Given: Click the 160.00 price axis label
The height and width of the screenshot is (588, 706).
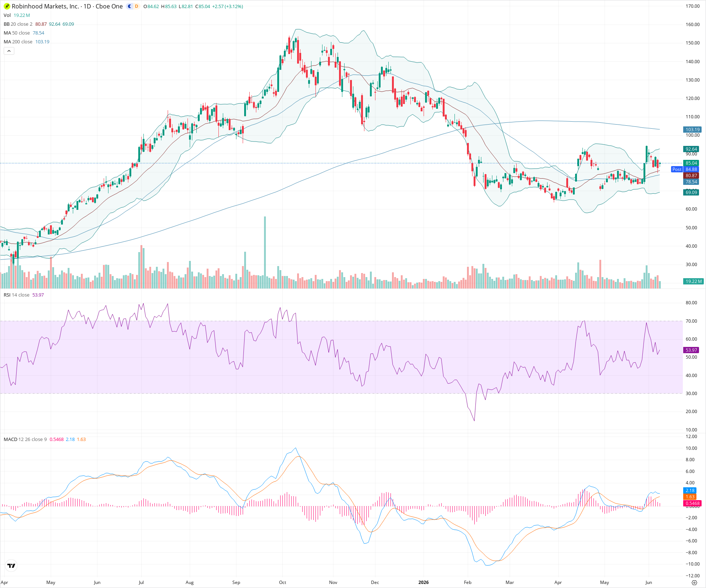Looking at the screenshot, I should tap(692, 24).
